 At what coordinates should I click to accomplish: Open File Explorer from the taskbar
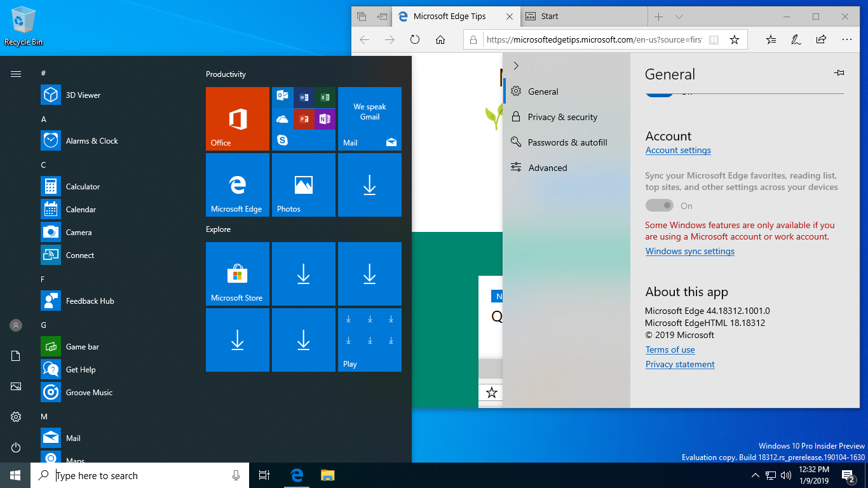click(327, 475)
